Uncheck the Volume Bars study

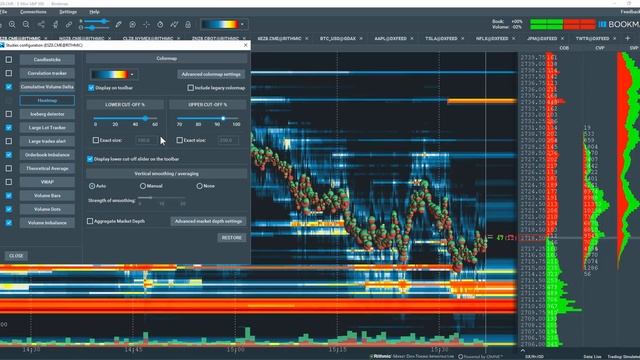click(9, 196)
